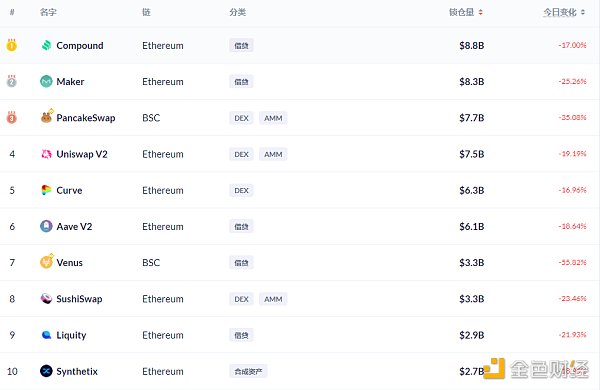Viewport: 600px width, 390px height.
Task: Select the AMM tag on PancakeSwap row
Action: click(x=273, y=118)
